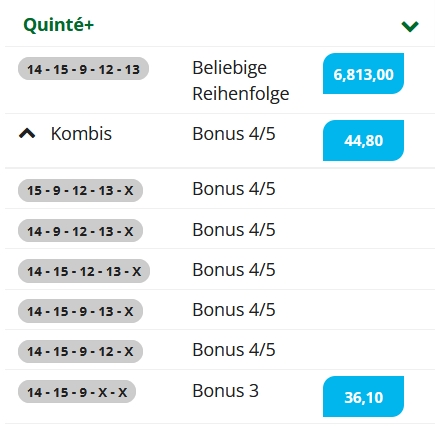This screenshot has height=426, width=435.
Task: Click the 14 - 15 - 9 - X - X combination
Action: pyautogui.click(x=77, y=392)
